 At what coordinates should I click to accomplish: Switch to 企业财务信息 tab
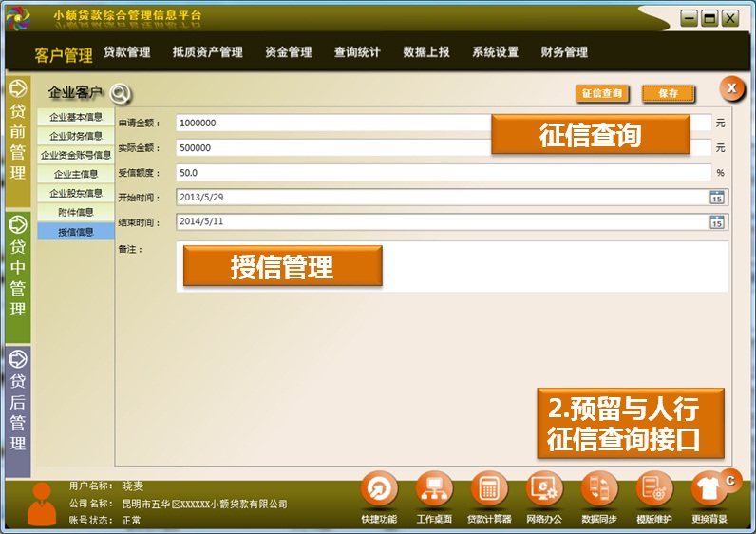coord(76,136)
